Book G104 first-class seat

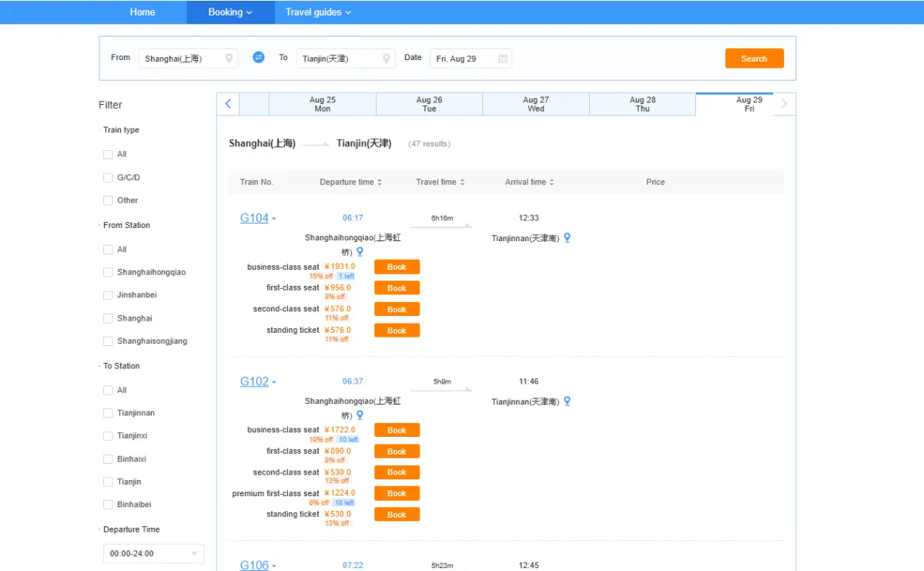point(397,288)
